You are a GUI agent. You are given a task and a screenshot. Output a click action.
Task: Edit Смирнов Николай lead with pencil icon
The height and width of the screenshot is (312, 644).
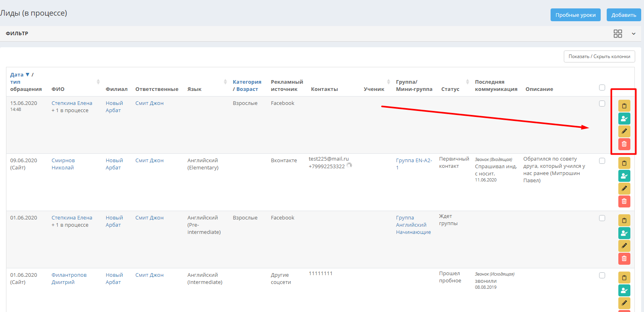(624, 189)
